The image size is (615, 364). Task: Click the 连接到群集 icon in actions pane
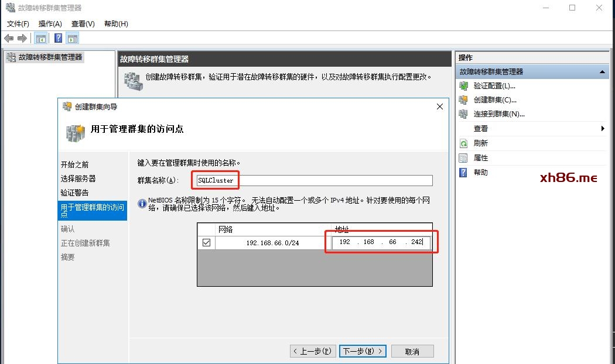463,114
